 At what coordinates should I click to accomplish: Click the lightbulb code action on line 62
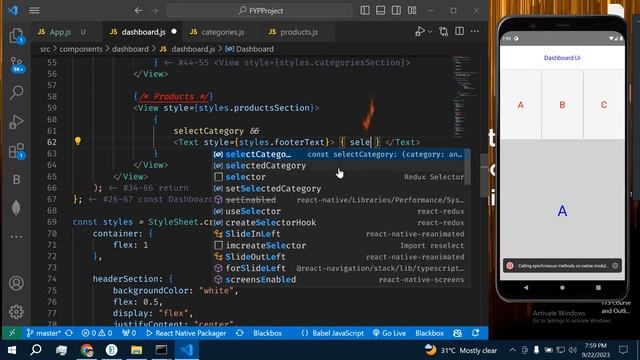tap(78, 141)
